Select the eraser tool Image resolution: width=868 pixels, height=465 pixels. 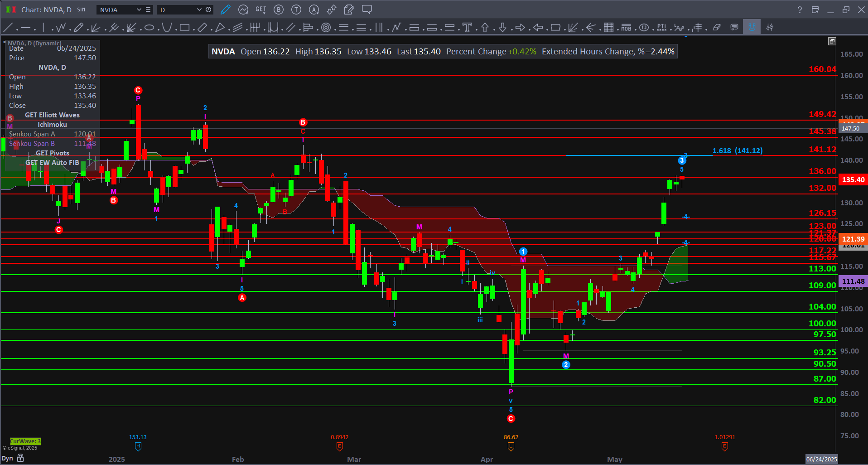(716, 28)
